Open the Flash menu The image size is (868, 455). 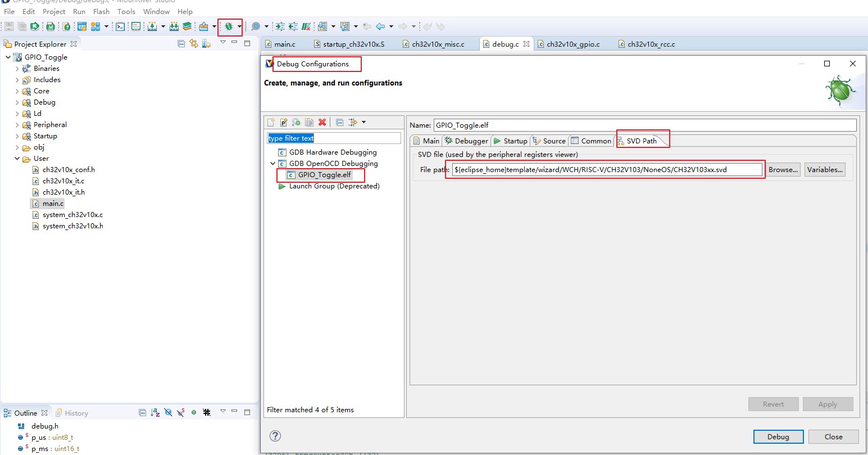pos(101,11)
